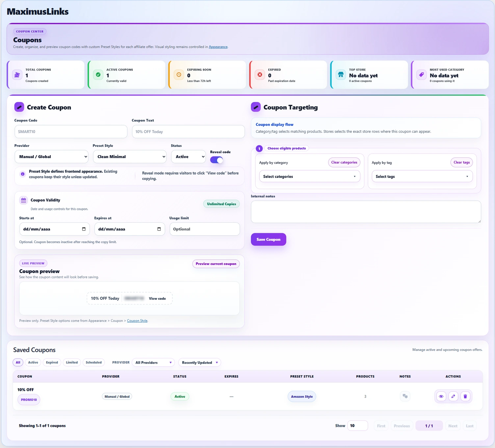Image resolution: width=495 pixels, height=448 pixels.
Task: Click the Clear tags button
Action: pos(462,162)
